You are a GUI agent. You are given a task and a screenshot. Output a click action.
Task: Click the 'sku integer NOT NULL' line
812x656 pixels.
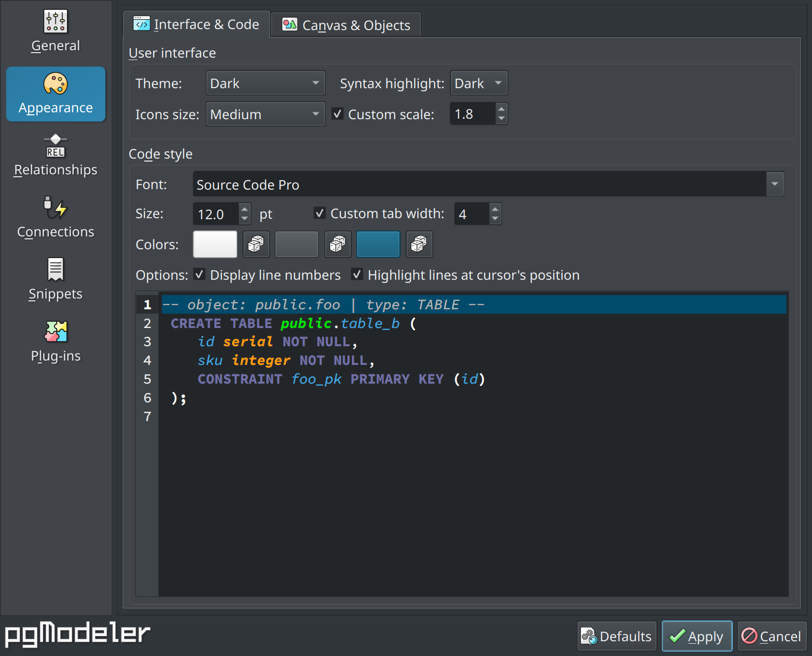click(x=286, y=361)
